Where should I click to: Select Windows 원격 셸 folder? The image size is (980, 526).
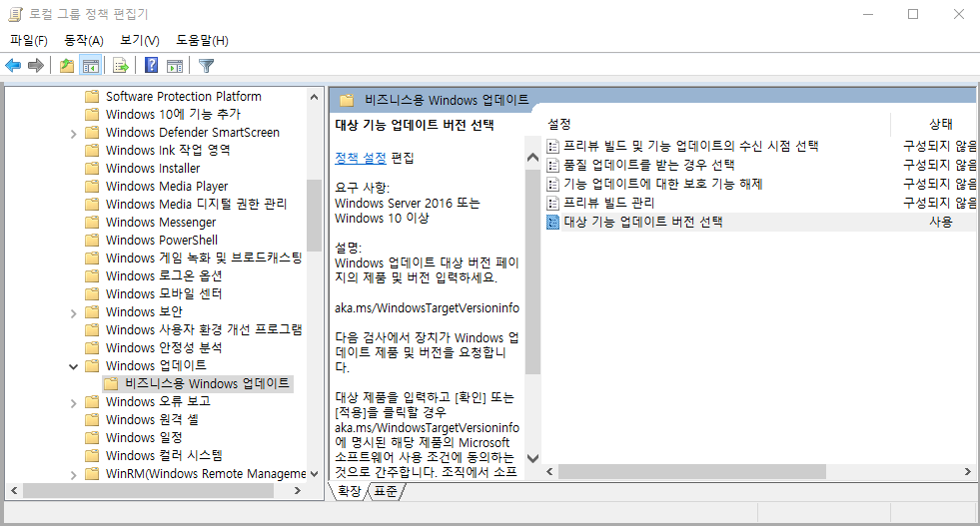pos(152,420)
